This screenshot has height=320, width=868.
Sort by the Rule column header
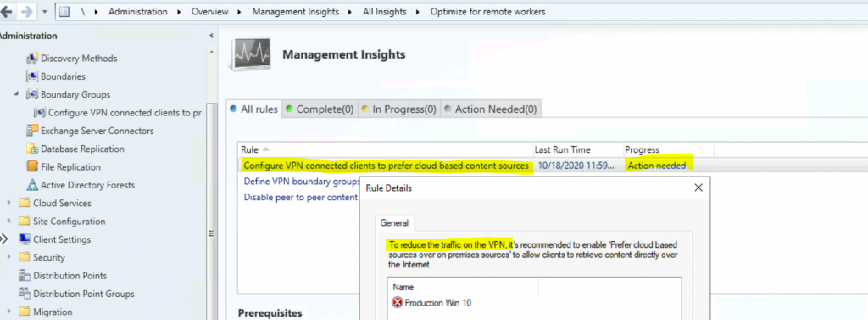[386, 149]
